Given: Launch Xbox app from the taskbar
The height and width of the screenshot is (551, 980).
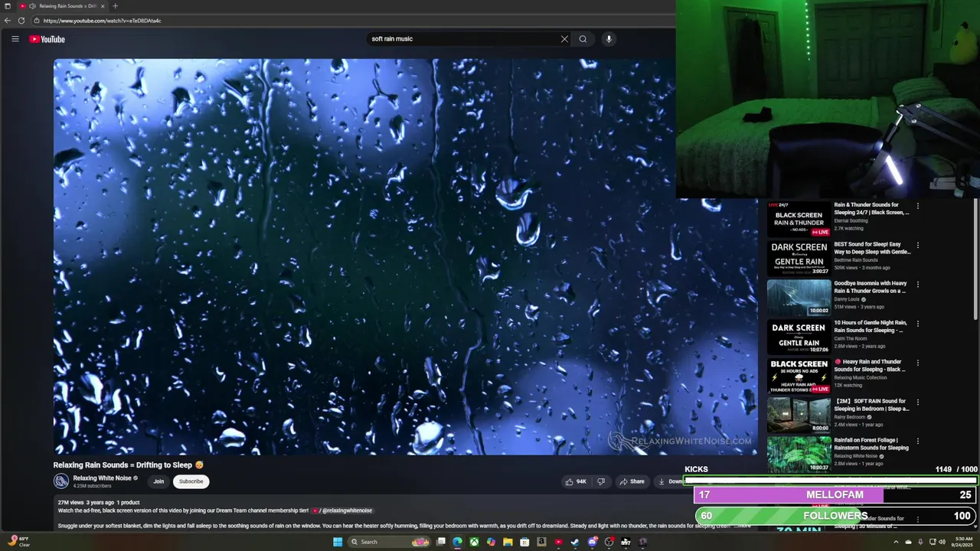Looking at the screenshot, I should pyautogui.click(x=474, y=542).
